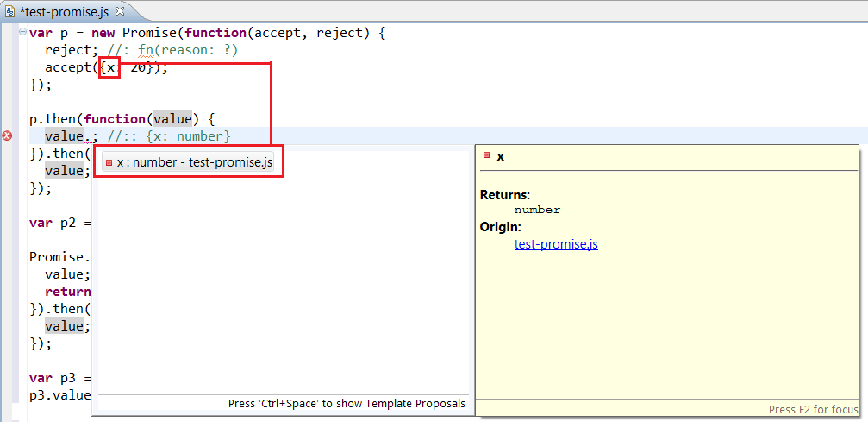
Task: Open the test-promise.js origin link
Action: pos(556,244)
